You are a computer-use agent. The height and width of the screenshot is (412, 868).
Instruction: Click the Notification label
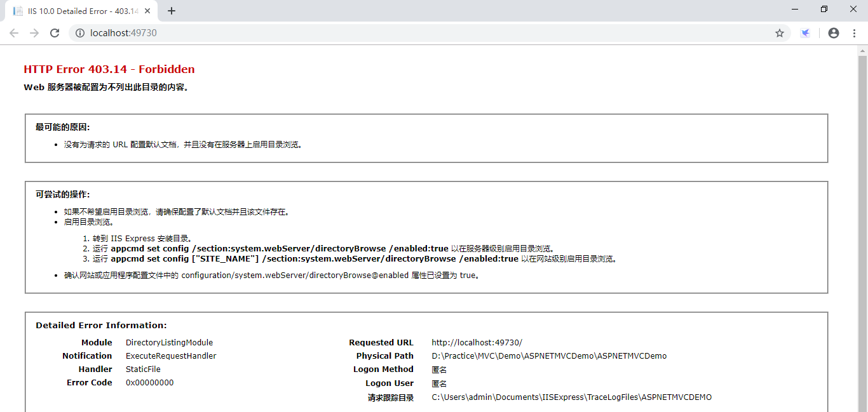point(87,356)
